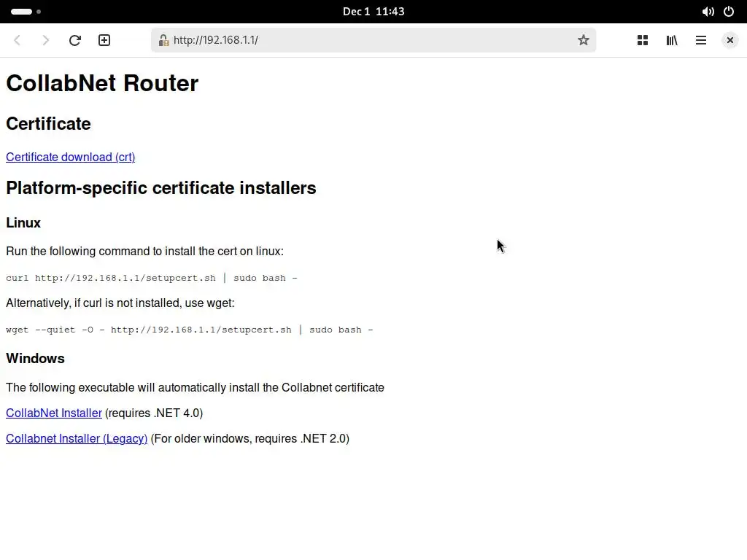Image resolution: width=747 pixels, height=560 pixels.
Task: Open the power menu icon
Action: coord(729,12)
